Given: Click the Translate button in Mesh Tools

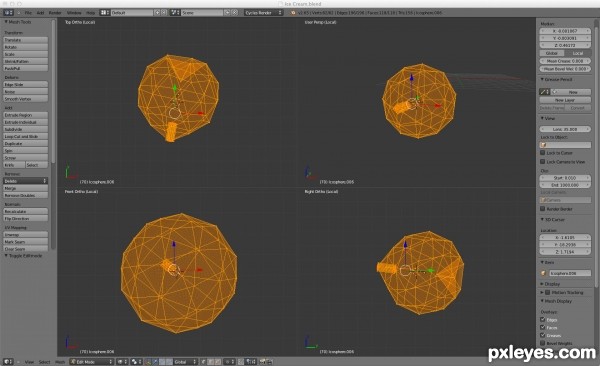Looking at the screenshot, I should point(26,40).
